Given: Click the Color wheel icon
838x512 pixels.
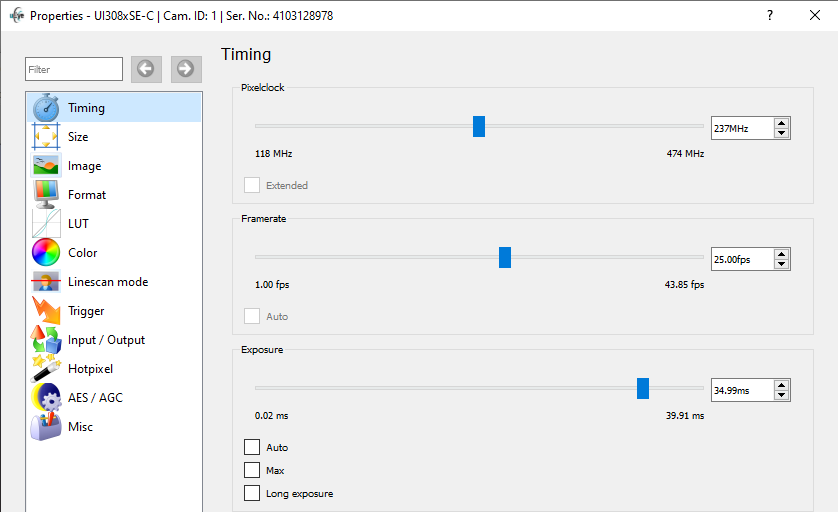Looking at the screenshot, I should coord(46,252).
